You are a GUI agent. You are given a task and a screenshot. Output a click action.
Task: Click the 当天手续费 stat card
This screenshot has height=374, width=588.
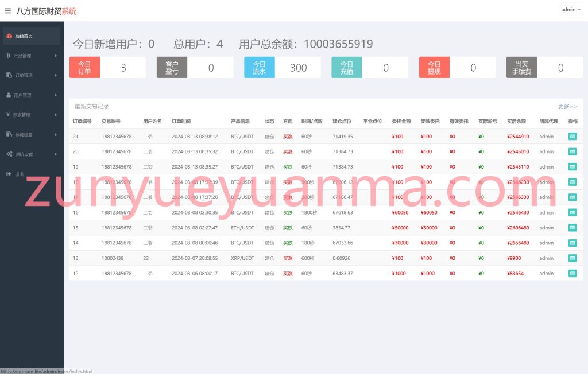pyautogui.click(x=544, y=68)
